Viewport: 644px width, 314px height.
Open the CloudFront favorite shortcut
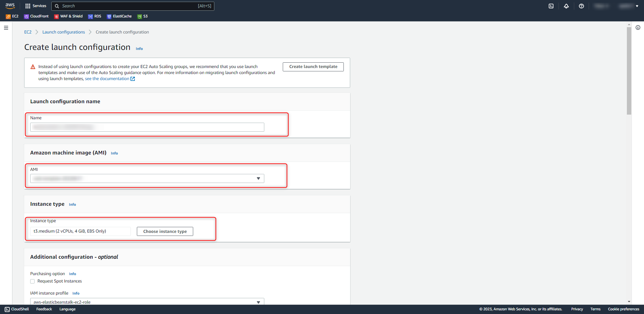coord(36,16)
